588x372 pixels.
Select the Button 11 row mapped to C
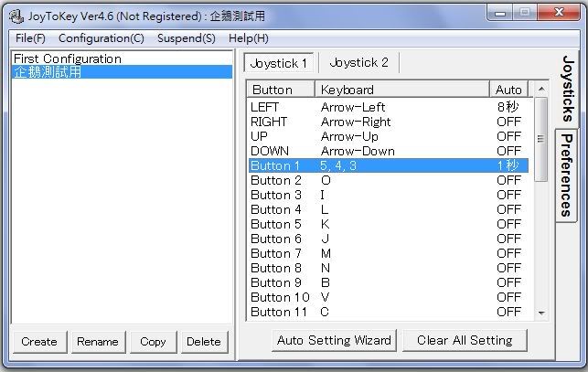pyautogui.click(x=389, y=312)
